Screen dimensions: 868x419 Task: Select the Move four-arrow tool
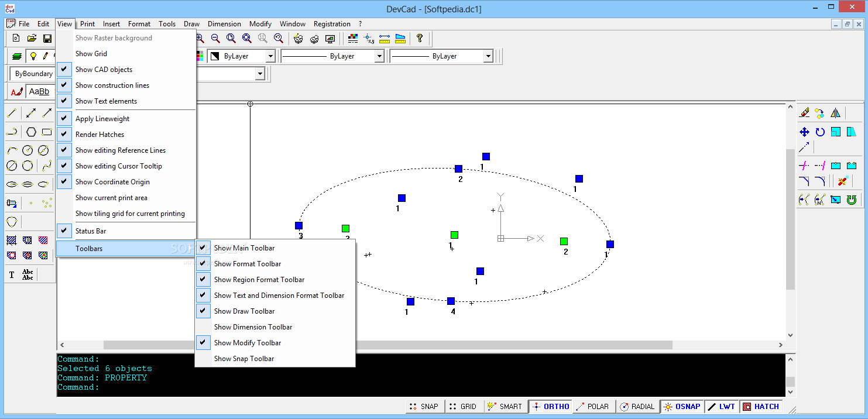click(x=804, y=132)
